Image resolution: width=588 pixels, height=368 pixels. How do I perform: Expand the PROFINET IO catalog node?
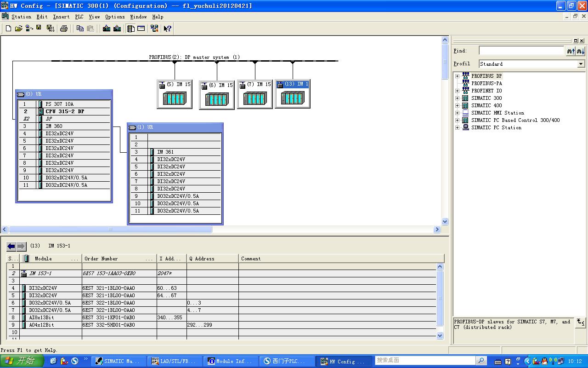pos(457,91)
